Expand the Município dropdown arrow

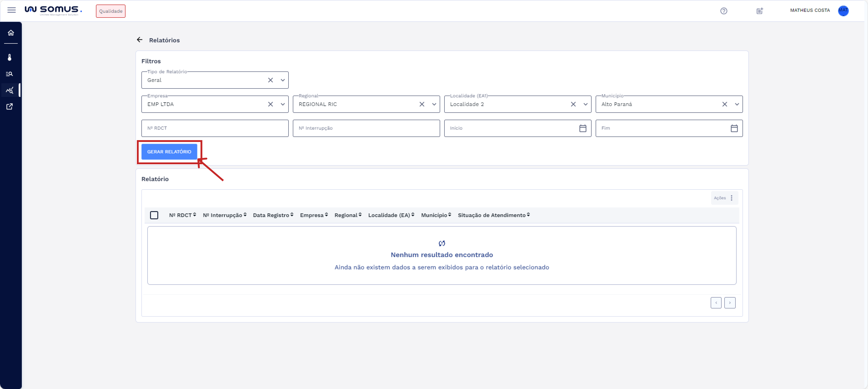coord(737,104)
